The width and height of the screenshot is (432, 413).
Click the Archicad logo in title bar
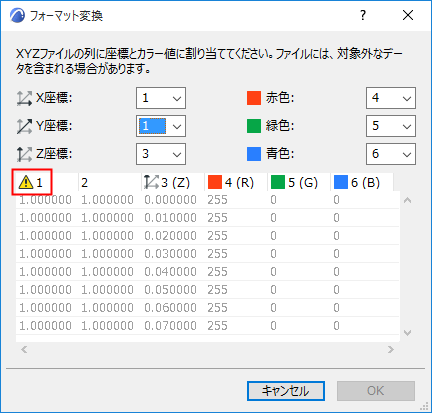(x=17, y=16)
